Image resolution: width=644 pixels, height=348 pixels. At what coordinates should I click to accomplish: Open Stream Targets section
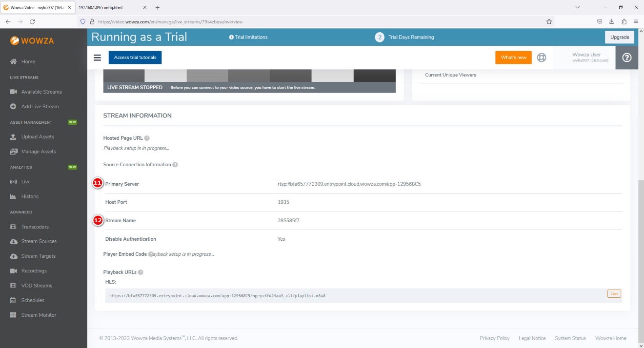pos(39,256)
